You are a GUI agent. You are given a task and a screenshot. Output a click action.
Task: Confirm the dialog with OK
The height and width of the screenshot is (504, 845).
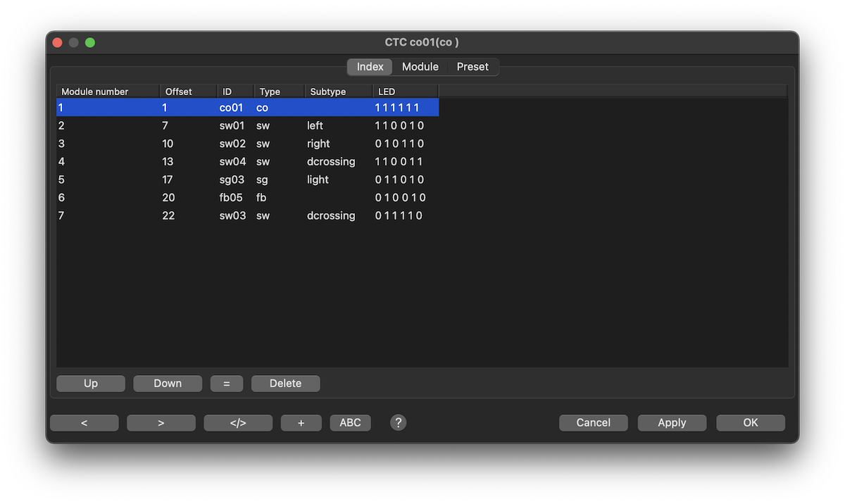(x=750, y=422)
